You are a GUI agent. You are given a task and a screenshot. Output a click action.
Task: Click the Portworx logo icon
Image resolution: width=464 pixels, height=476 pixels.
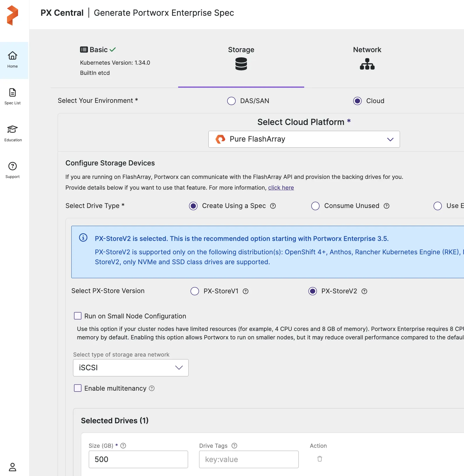[13, 15]
